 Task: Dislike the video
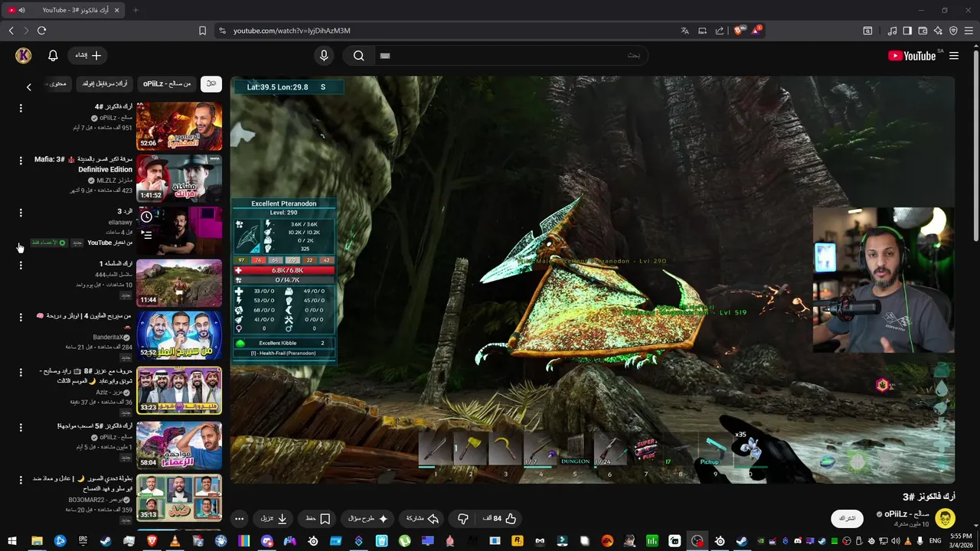click(463, 518)
